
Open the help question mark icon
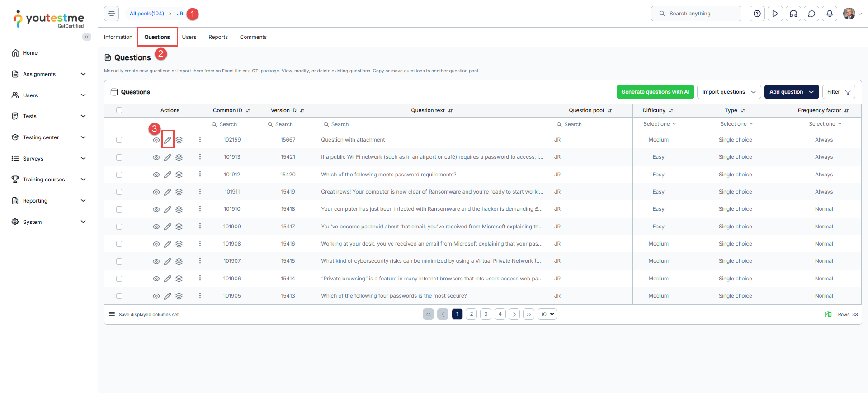757,14
